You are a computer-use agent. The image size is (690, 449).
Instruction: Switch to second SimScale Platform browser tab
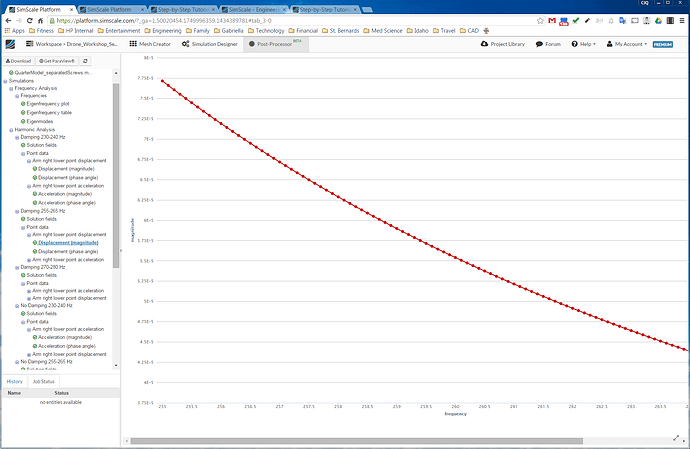coord(109,9)
